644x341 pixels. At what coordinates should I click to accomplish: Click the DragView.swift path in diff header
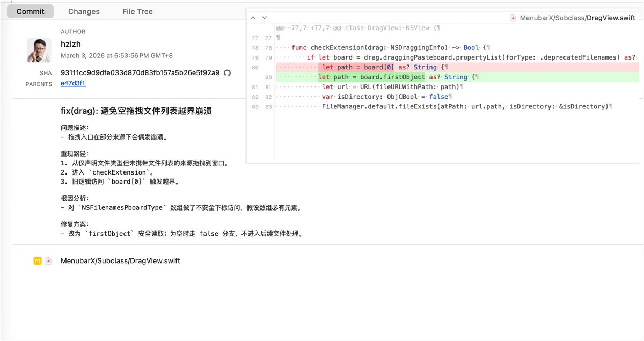[x=577, y=18]
